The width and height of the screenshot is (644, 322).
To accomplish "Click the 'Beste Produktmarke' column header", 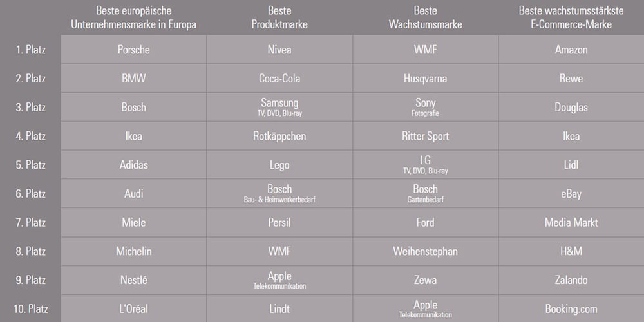I will click(279, 17).
